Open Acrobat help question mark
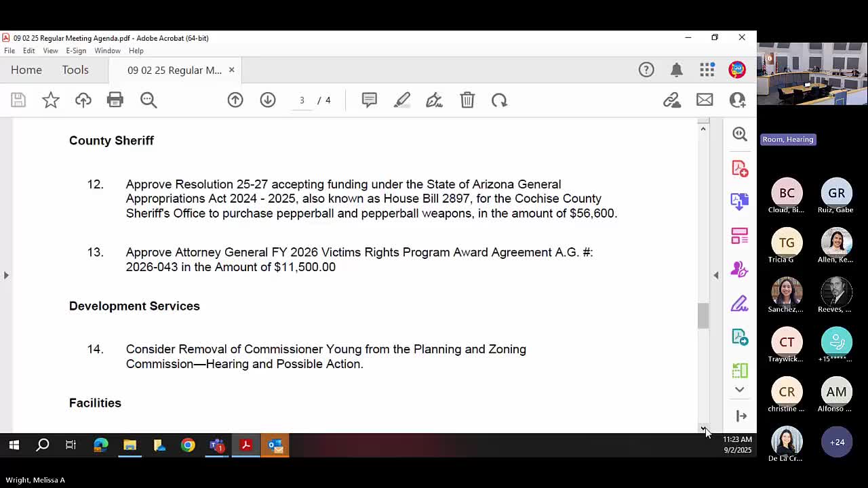868x488 pixels. [x=646, y=70]
